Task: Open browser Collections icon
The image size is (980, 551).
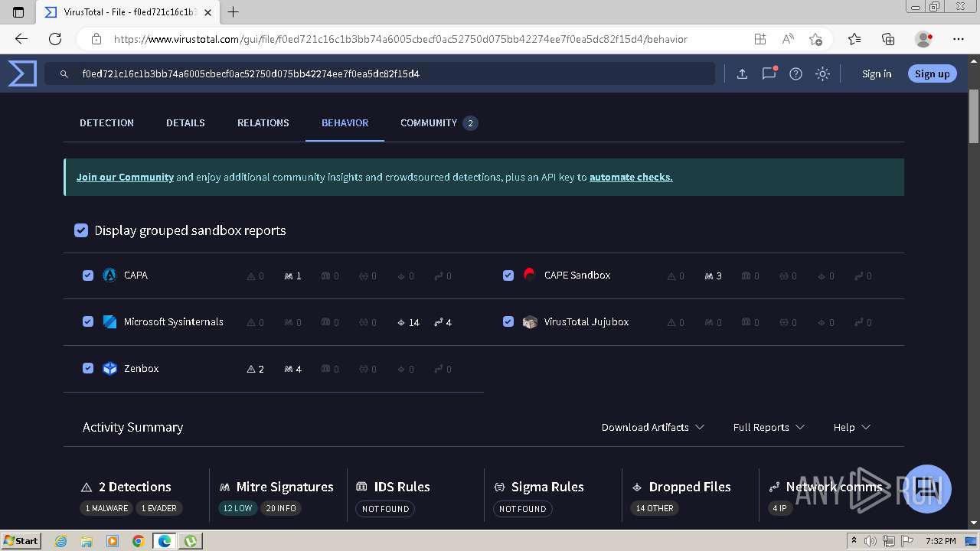Action: [888, 39]
